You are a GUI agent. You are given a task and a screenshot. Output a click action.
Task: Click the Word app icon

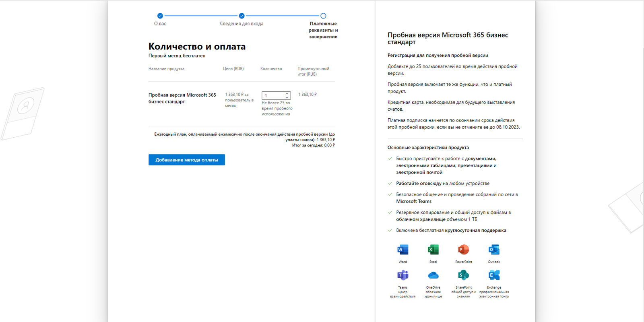coord(402,250)
